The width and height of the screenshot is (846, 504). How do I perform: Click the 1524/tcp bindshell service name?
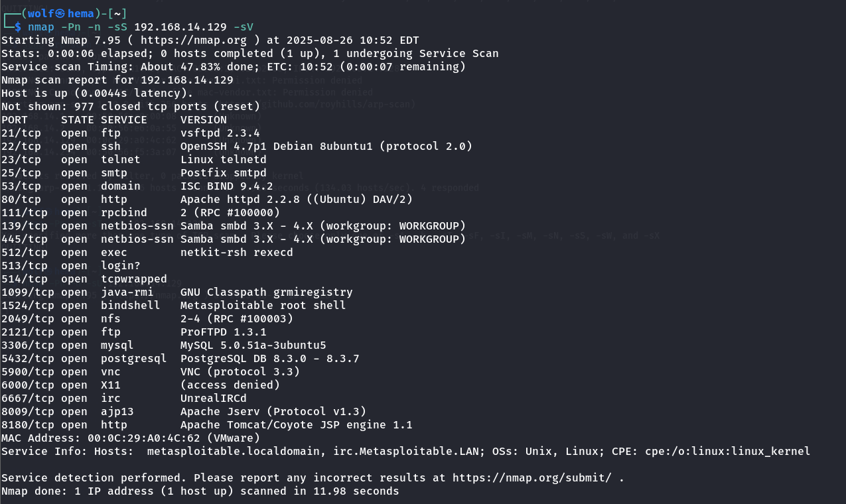pyautogui.click(x=130, y=306)
